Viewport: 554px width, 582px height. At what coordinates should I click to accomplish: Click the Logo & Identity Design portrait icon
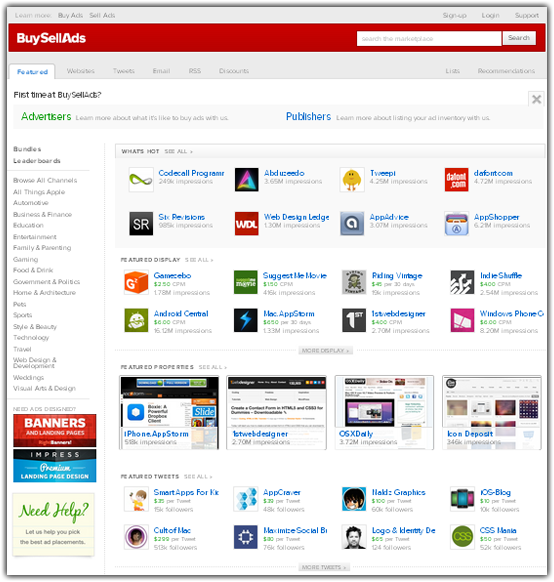pyautogui.click(x=354, y=537)
